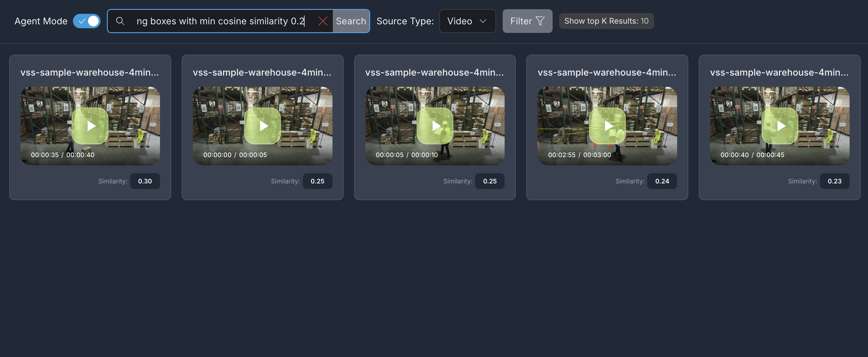The image size is (868, 357).
Task: Play the 00:00:40 to 00:00:45 clip
Action: [x=779, y=126]
